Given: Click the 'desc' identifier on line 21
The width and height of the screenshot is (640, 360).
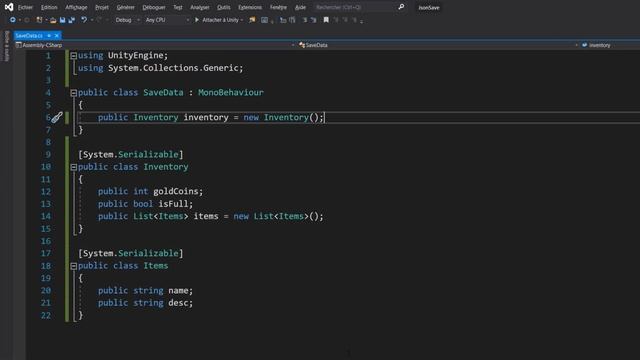Looking at the screenshot, I should [178, 303].
